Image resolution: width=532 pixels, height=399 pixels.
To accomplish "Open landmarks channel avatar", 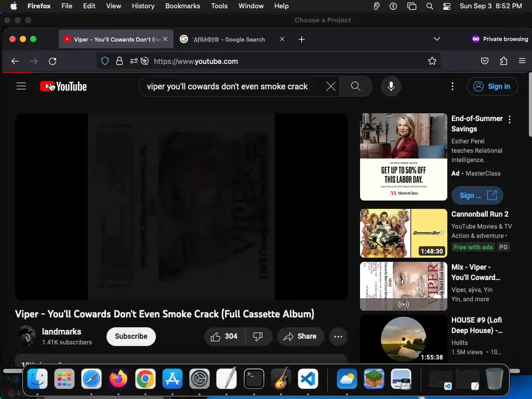I will coord(26,336).
